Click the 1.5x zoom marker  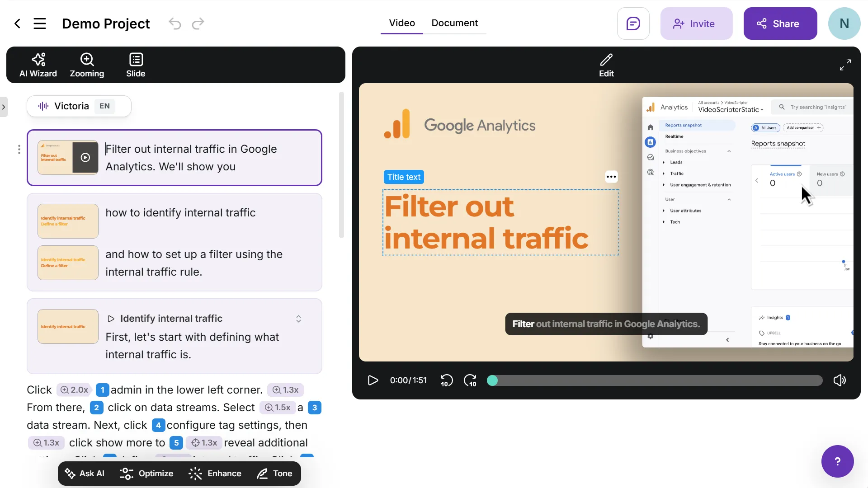click(278, 408)
